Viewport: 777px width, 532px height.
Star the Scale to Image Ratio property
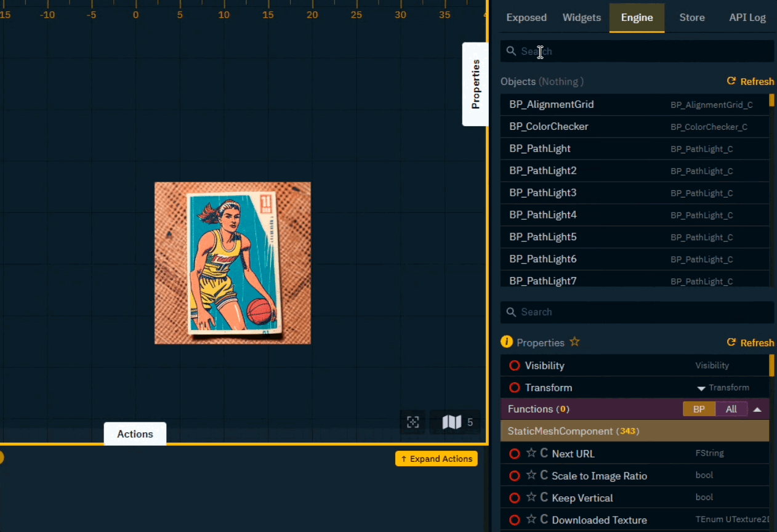point(531,475)
